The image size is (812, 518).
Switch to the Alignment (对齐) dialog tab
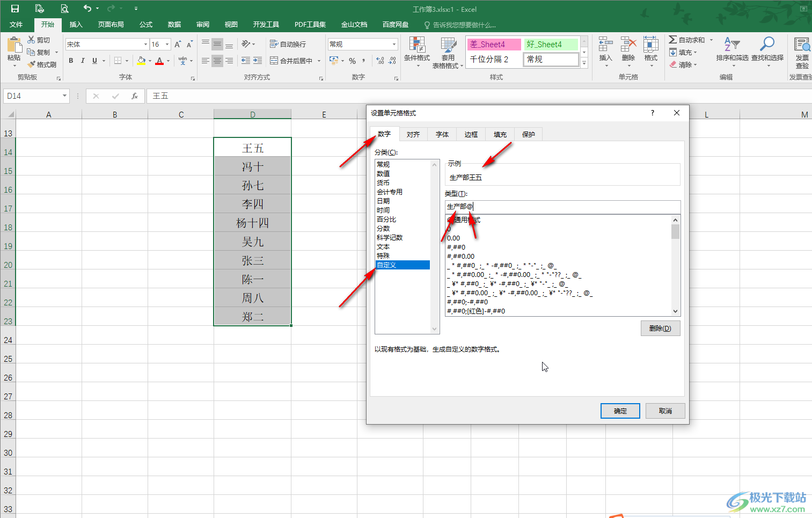click(x=413, y=134)
